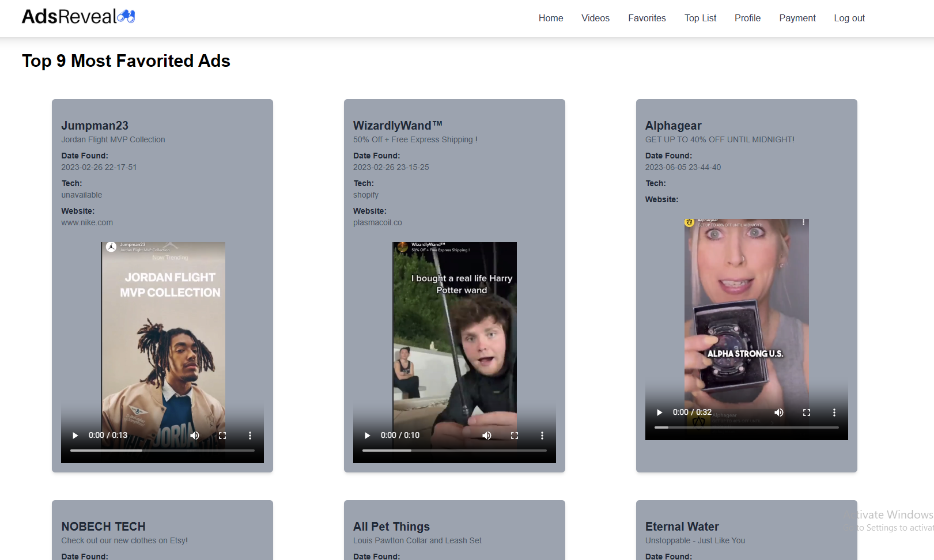
Task: Open fullscreen for Jumpman23 video
Action: click(222, 436)
